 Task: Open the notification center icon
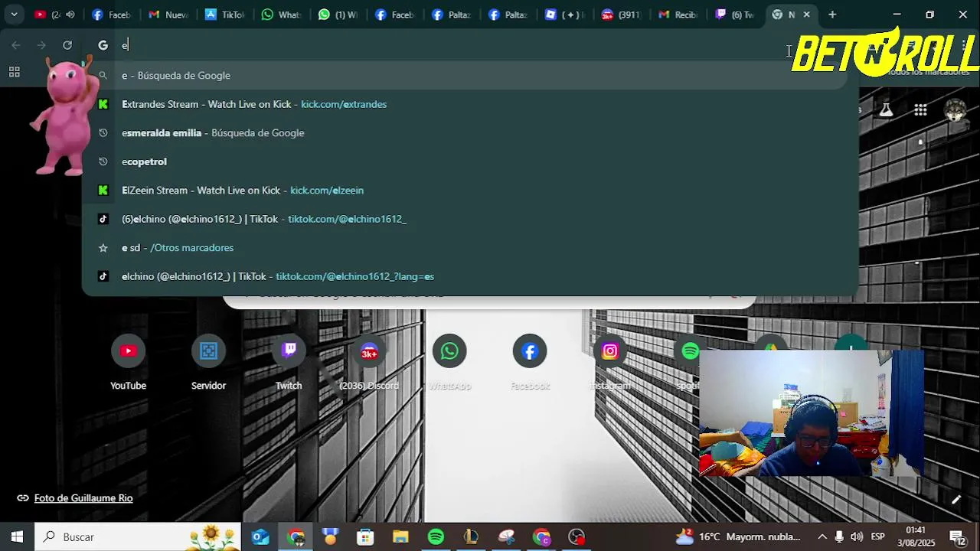point(956,536)
